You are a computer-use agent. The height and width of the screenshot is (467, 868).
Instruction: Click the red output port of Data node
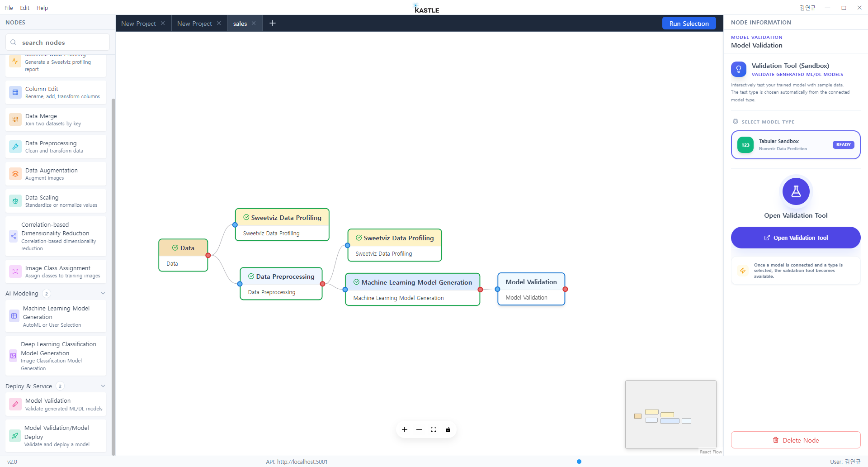click(208, 255)
